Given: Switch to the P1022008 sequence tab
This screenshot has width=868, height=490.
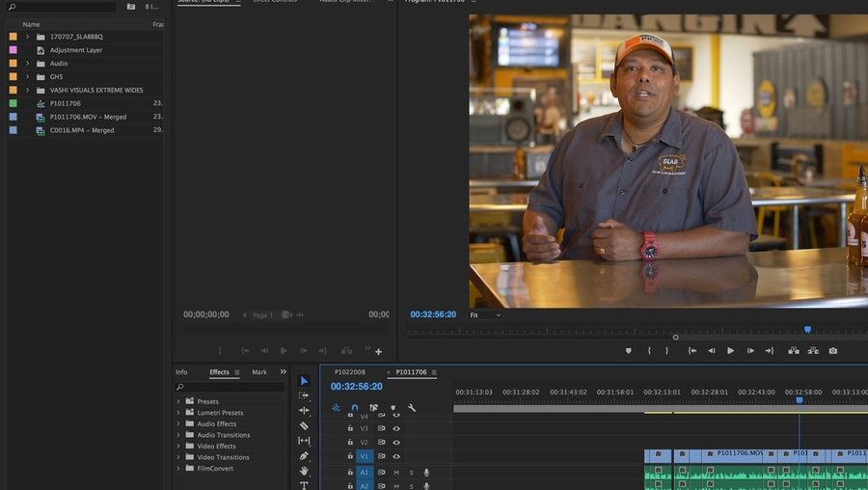Looking at the screenshot, I should tap(349, 372).
